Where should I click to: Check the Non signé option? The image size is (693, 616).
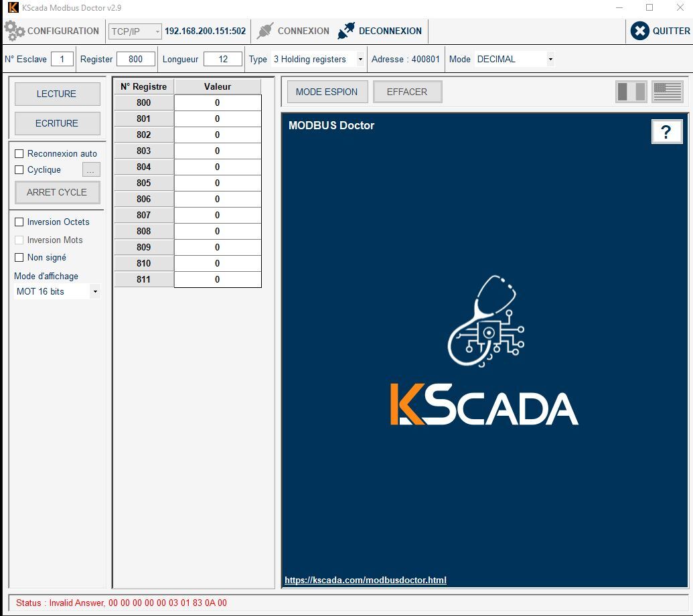click(19, 257)
